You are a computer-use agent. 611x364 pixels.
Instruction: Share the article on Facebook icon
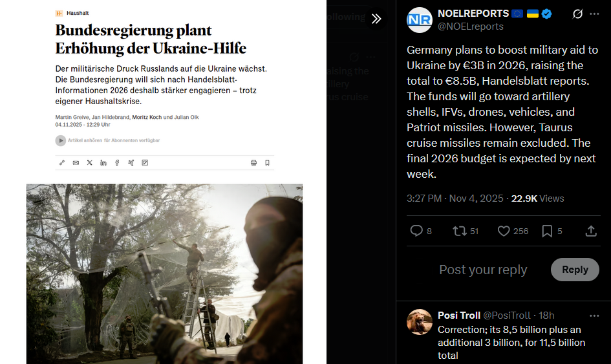point(117,162)
